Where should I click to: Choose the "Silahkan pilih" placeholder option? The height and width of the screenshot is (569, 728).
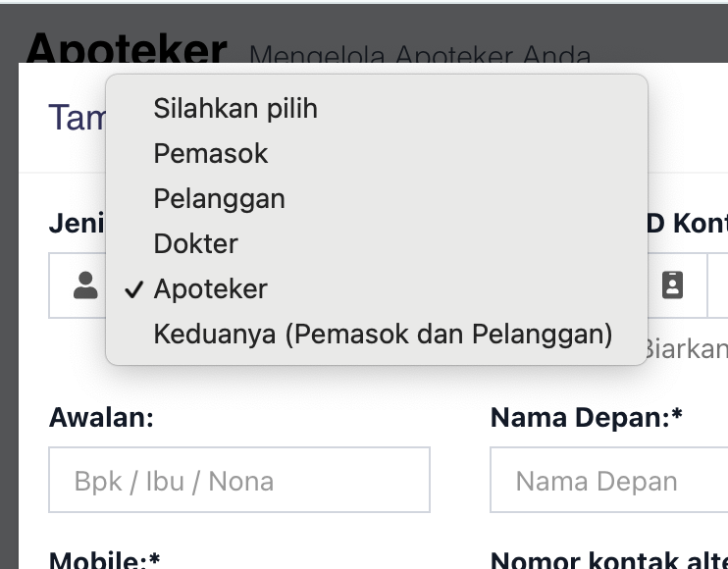[x=235, y=108]
